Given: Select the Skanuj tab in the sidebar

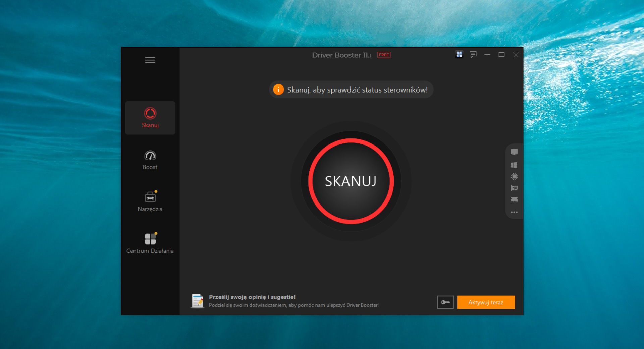Looking at the screenshot, I should 150,118.
